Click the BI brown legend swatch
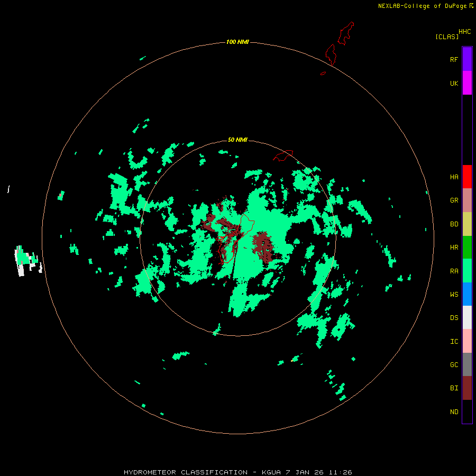Image resolution: width=476 pixels, height=476 pixels. coord(467,388)
